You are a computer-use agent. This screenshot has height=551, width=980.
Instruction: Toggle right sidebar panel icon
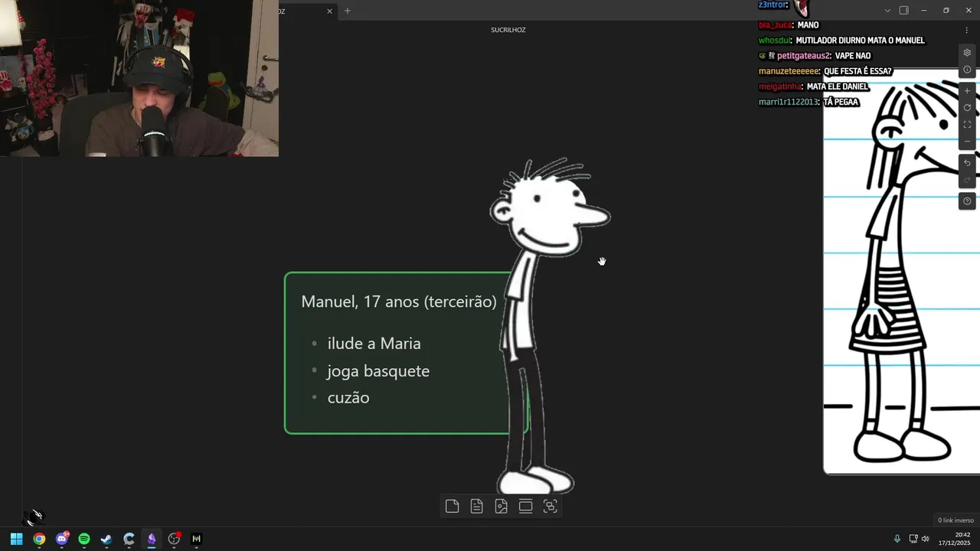point(903,11)
